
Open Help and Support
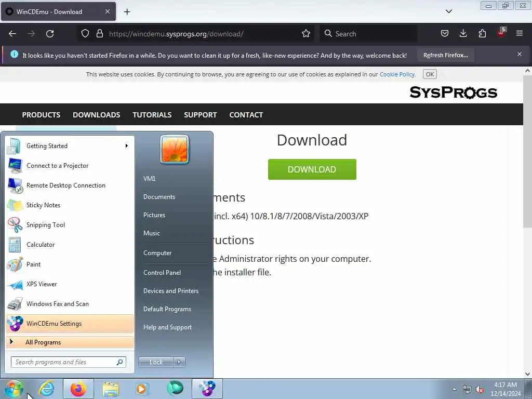coord(167,327)
